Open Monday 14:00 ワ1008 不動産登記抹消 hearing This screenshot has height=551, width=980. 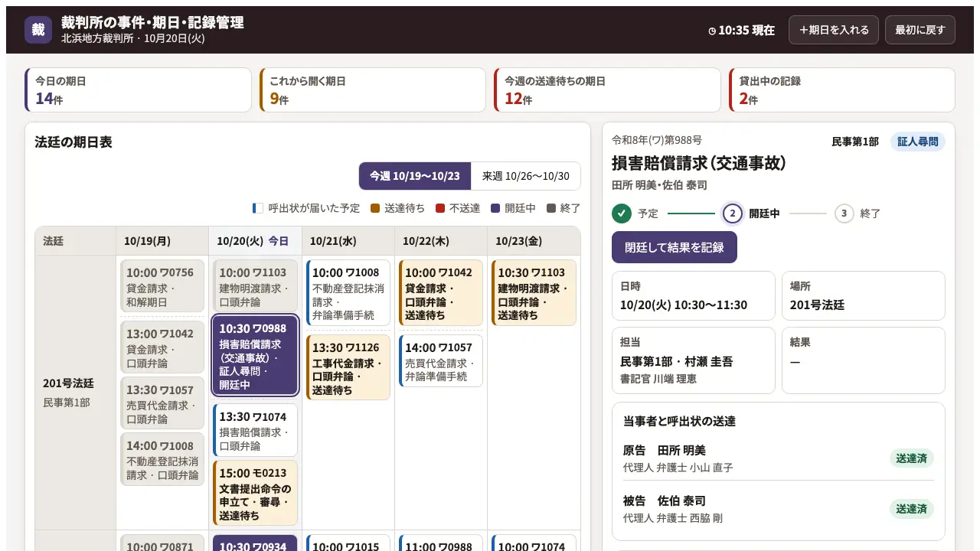pyautogui.click(x=162, y=459)
